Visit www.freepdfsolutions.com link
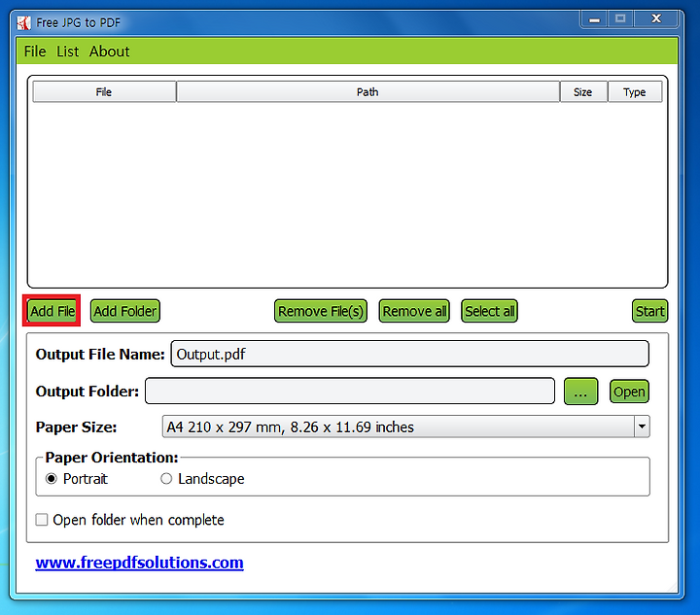This screenshot has height=615, width=700. click(x=139, y=563)
